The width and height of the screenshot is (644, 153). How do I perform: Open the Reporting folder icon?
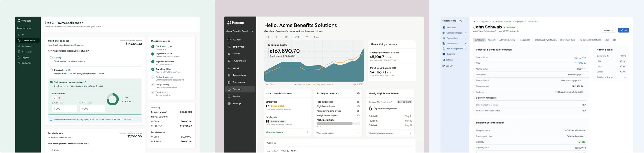pyautogui.click(x=444, y=54)
